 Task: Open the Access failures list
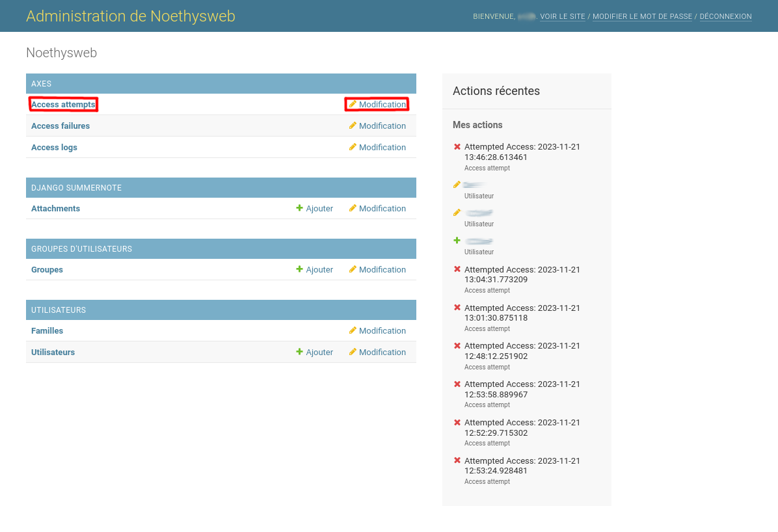coord(60,126)
